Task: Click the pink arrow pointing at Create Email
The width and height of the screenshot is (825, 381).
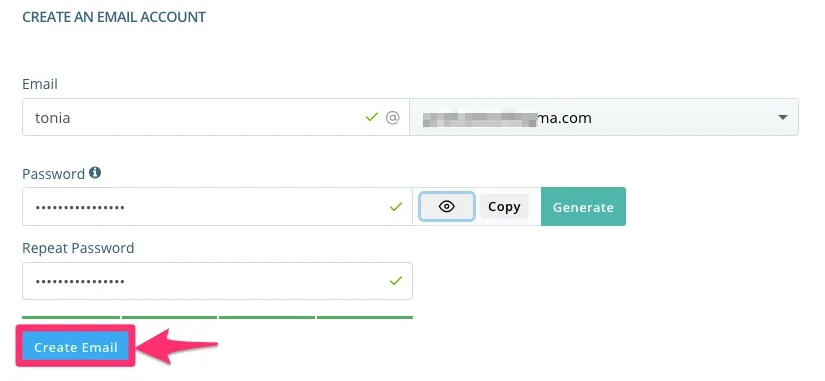Action: 177,346
